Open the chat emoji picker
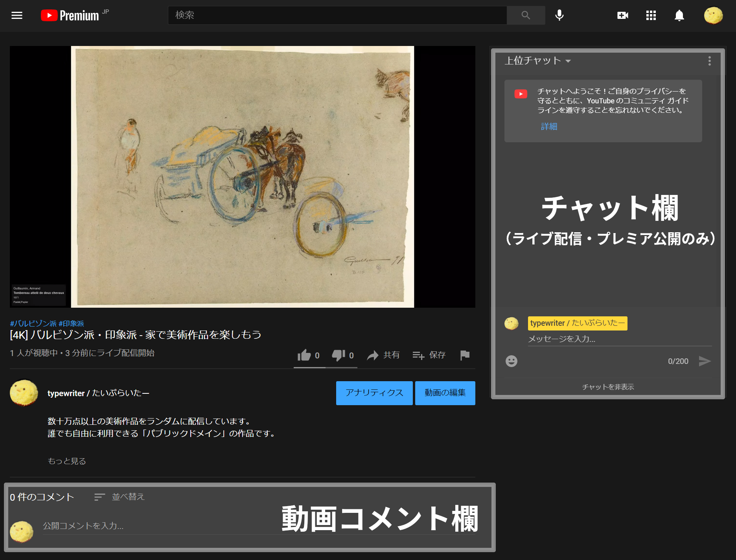This screenshot has width=736, height=560. tap(512, 361)
